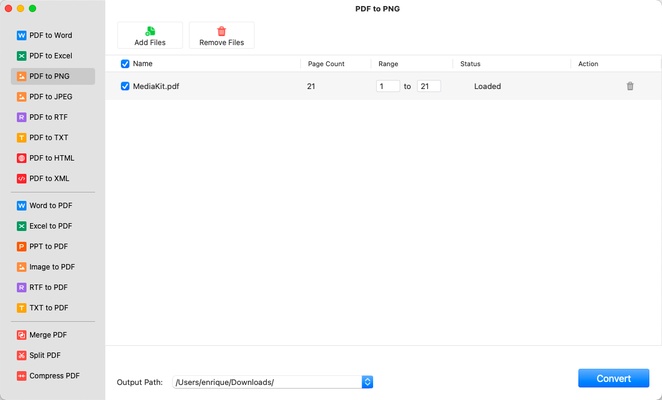Image resolution: width=662 pixels, height=400 pixels.
Task: Click the Page Count column header
Action: click(326, 64)
